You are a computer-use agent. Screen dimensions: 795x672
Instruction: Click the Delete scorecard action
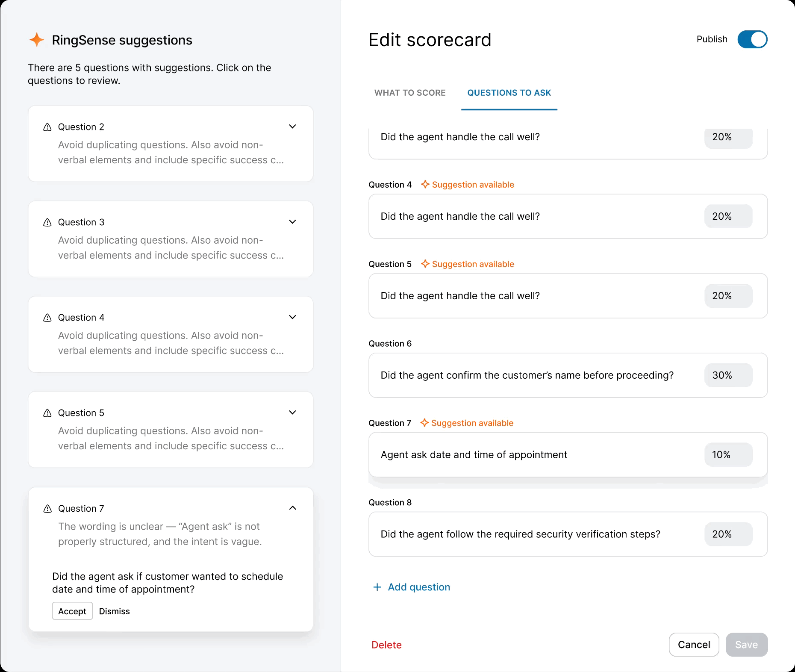[x=386, y=645]
